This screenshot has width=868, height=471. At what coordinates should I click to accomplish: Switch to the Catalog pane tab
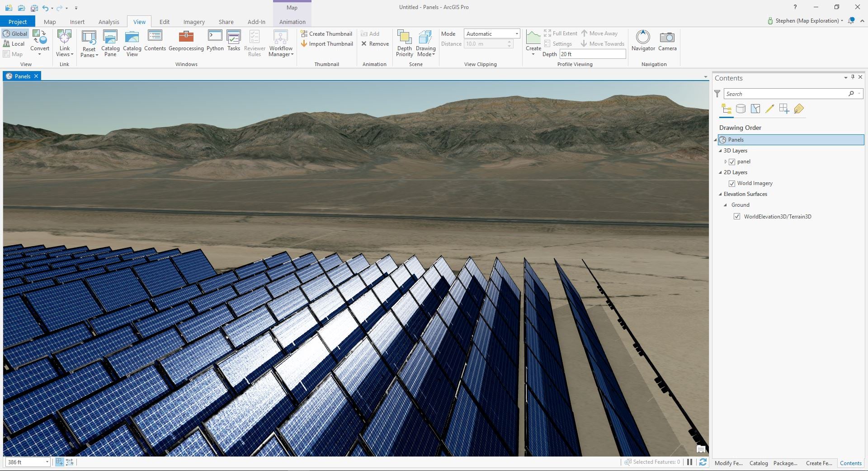759,463
